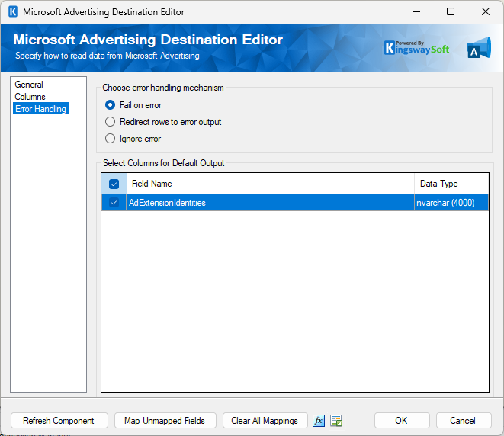Screen dimensions: 504x436
Task: Switch to the Columns page
Action: coord(30,97)
